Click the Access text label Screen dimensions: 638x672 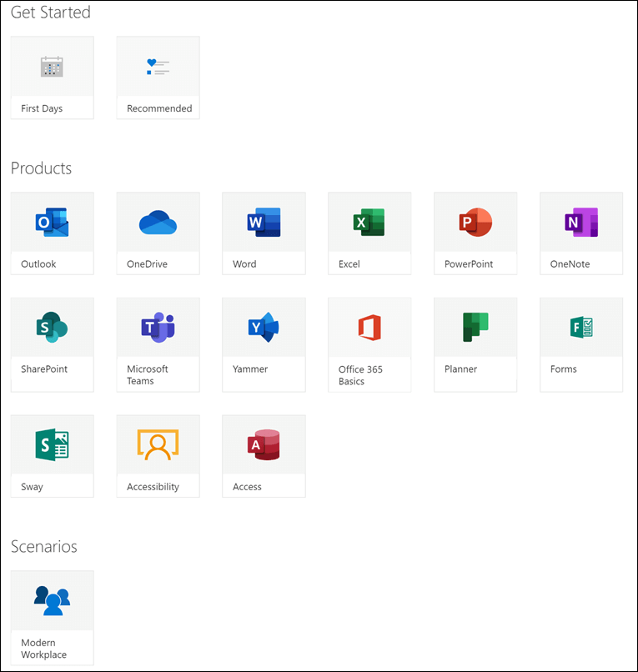point(247,487)
